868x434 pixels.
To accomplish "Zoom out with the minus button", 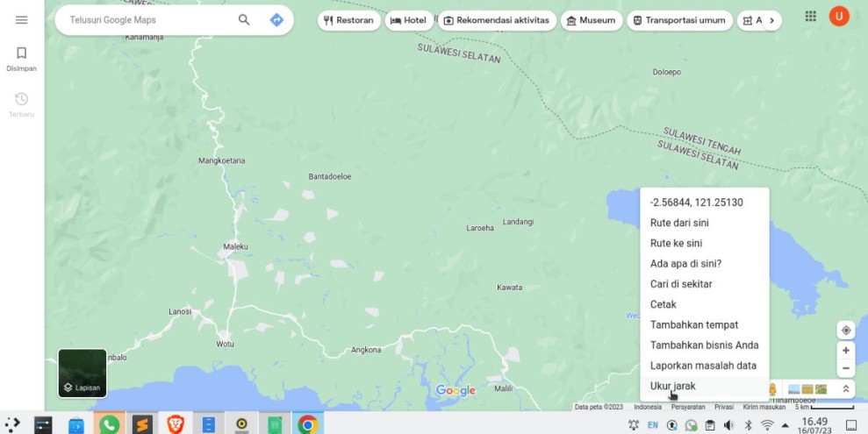I will 846,368.
